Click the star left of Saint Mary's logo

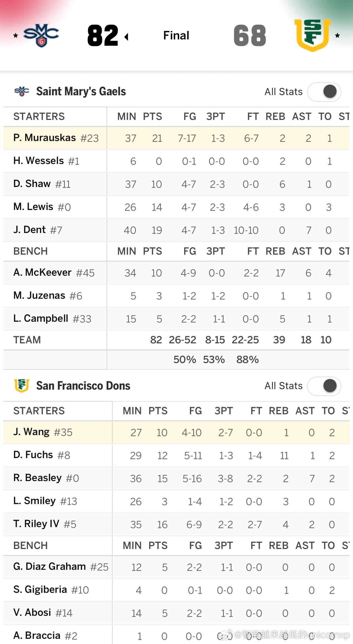coord(16,36)
